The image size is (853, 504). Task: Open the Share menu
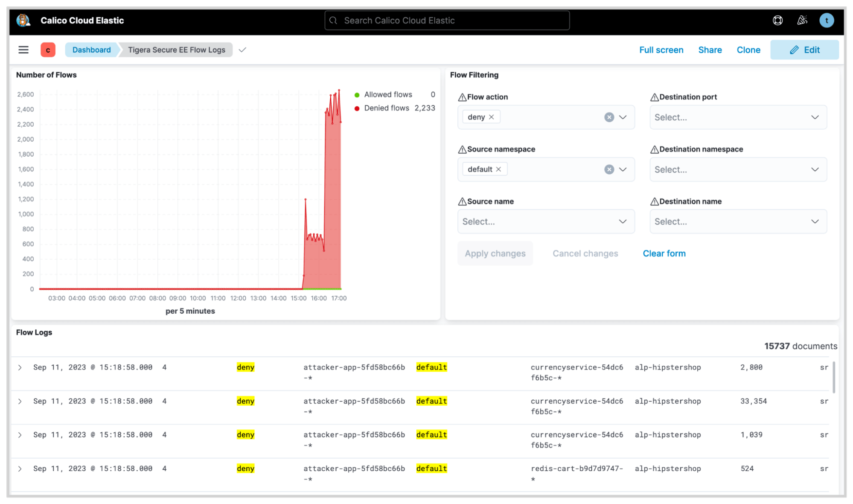pyautogui.click(x=710, y=50)
